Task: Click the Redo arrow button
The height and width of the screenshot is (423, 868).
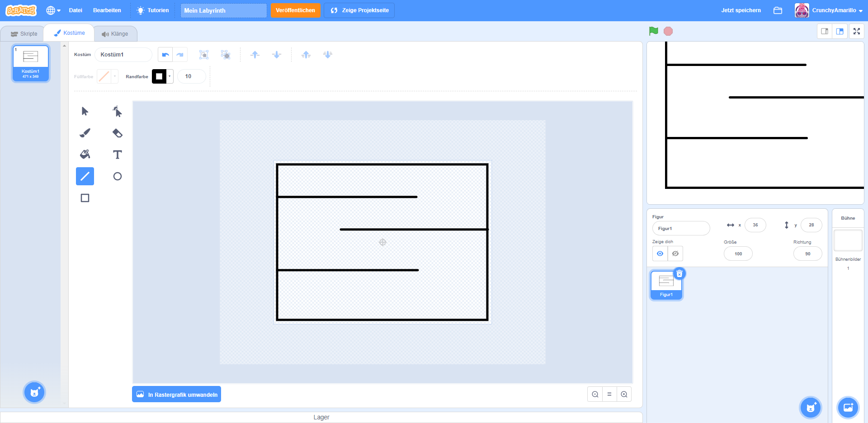Action: tap(180, 55)
